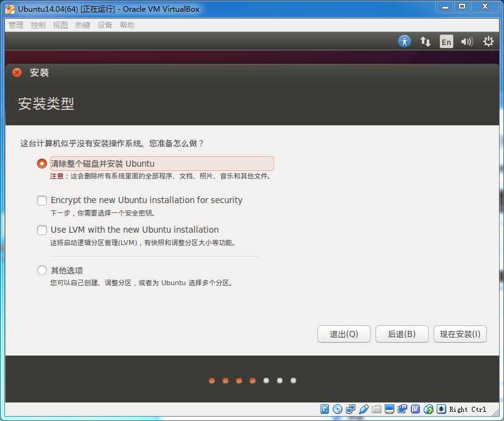Image resolution: width=504 pixels, height=421 pixels.
Task: Close the installer with the orange X
Action: tap(17, 73)
